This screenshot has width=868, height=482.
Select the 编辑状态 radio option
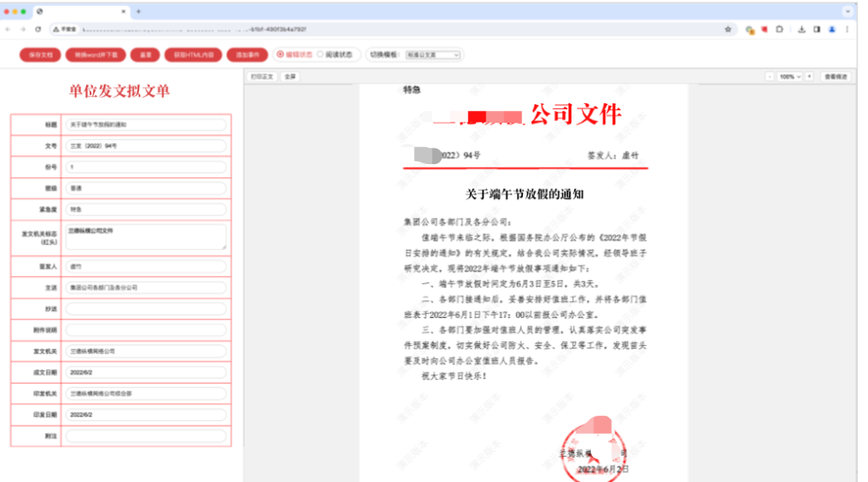[x=281, y=55]
